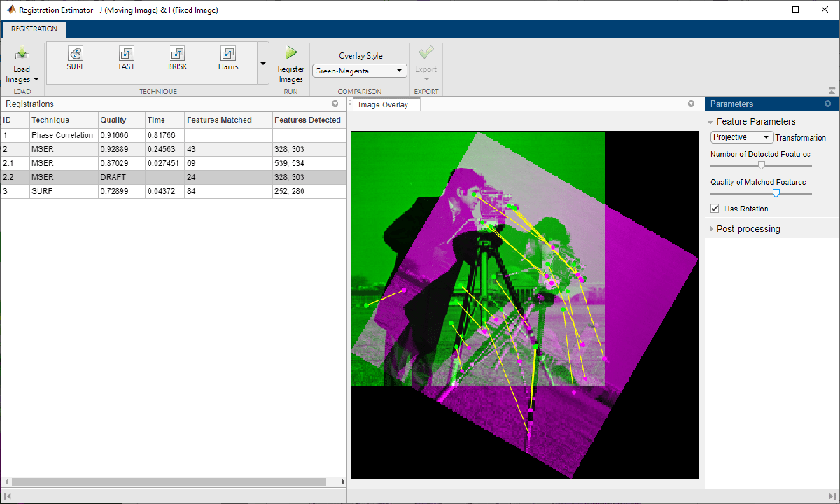Disable the Has Rotation checkbox
Image resolution: width=840 pixels, height=504 pixels.
pyautogui.click(x=715, y=208)
